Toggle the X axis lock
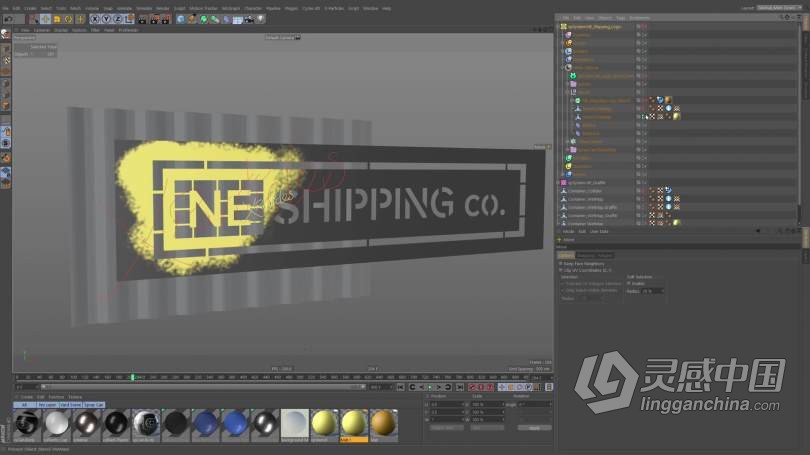The image size is (810, 455). pos(95,19)
